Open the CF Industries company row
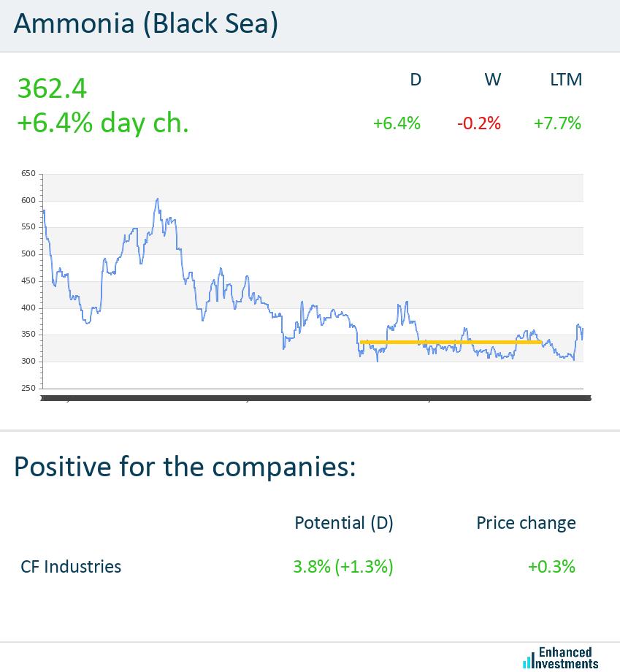620x672 pixels. 71,566
